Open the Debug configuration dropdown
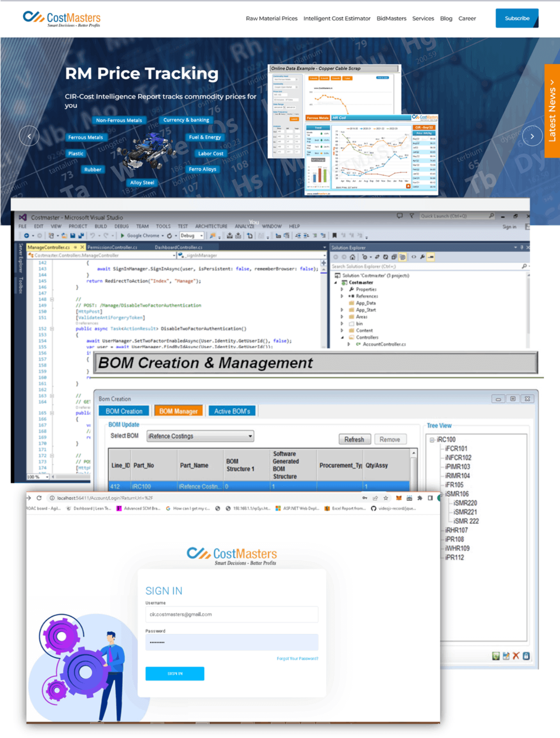 pos(191,236)
